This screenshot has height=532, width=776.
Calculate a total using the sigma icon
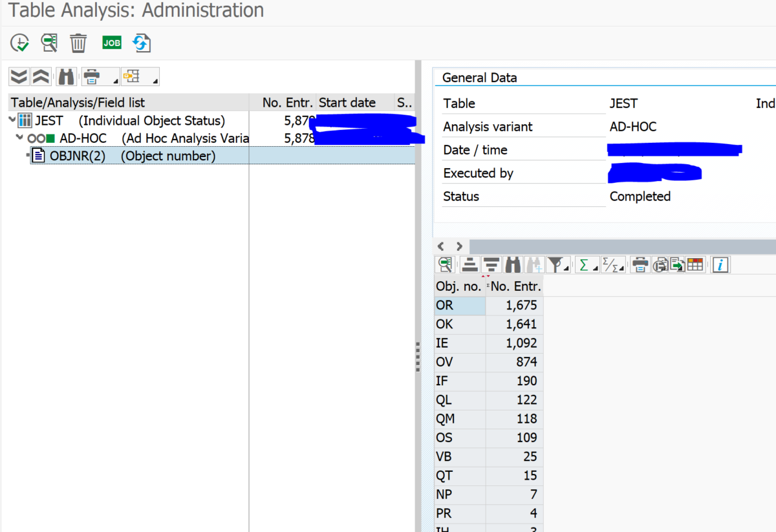(585, 264)
